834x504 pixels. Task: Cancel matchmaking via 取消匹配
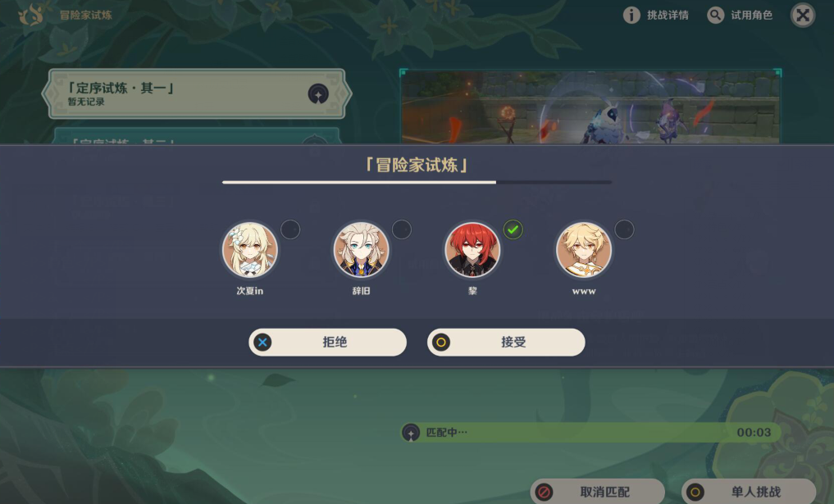tap(597, 491)
